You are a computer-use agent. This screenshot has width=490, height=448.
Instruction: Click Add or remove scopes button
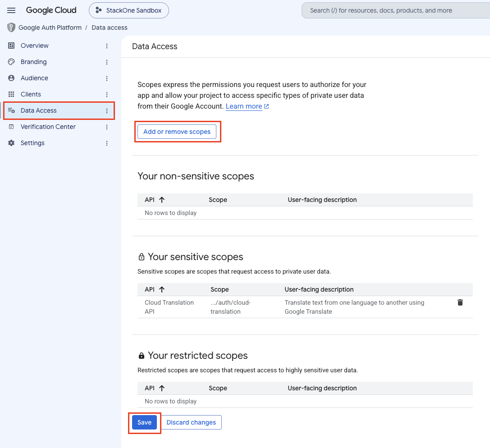tap(177, 132)
